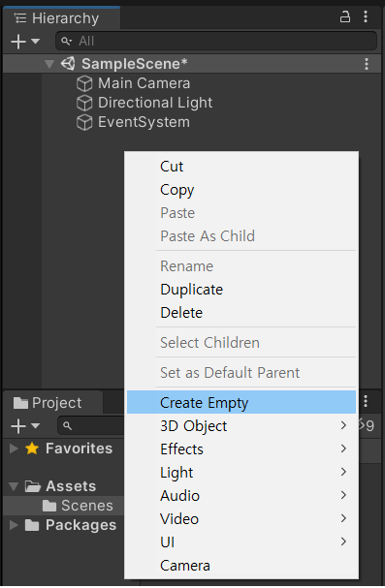
Task: Select the SampleScene* row label
Action: [x=135, y=64]
